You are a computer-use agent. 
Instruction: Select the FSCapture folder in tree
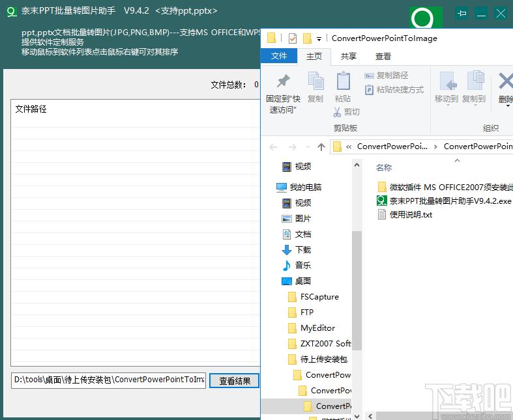click(314, 297)
